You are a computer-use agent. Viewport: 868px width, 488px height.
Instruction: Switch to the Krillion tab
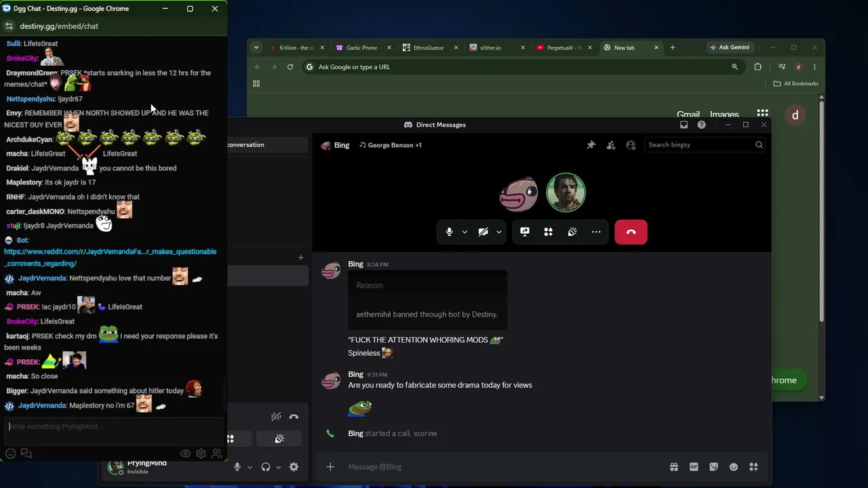pyautogui.click(x=297, y=47)
